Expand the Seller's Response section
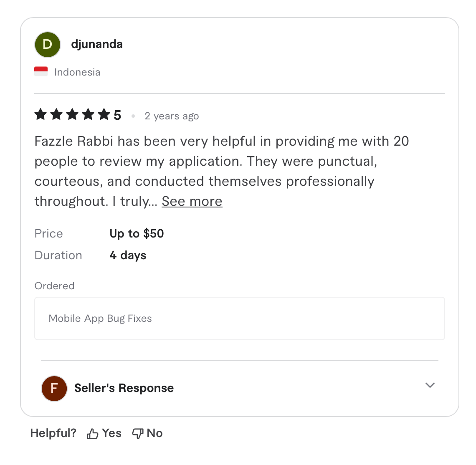Viewport: 476px width, 465px height. point(124,388)
